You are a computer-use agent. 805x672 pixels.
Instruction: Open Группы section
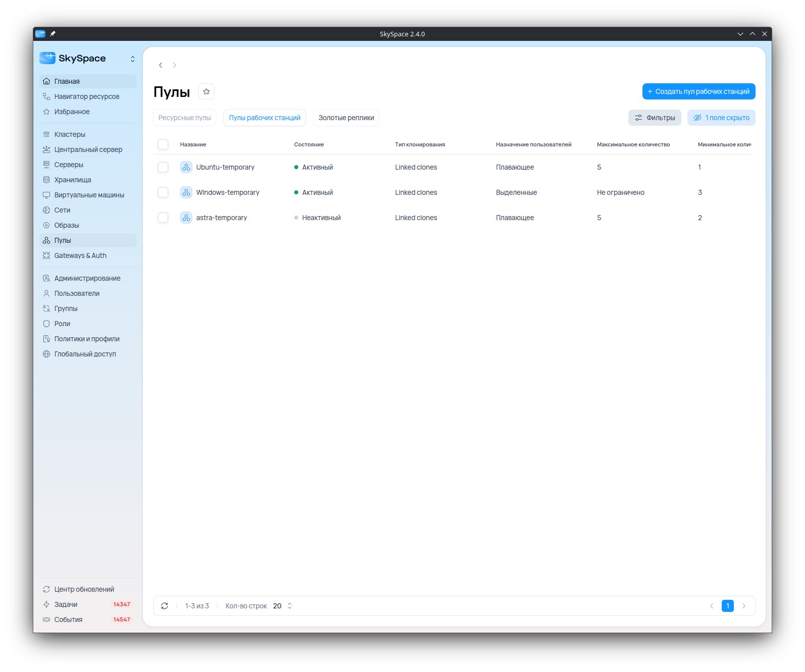88,308
